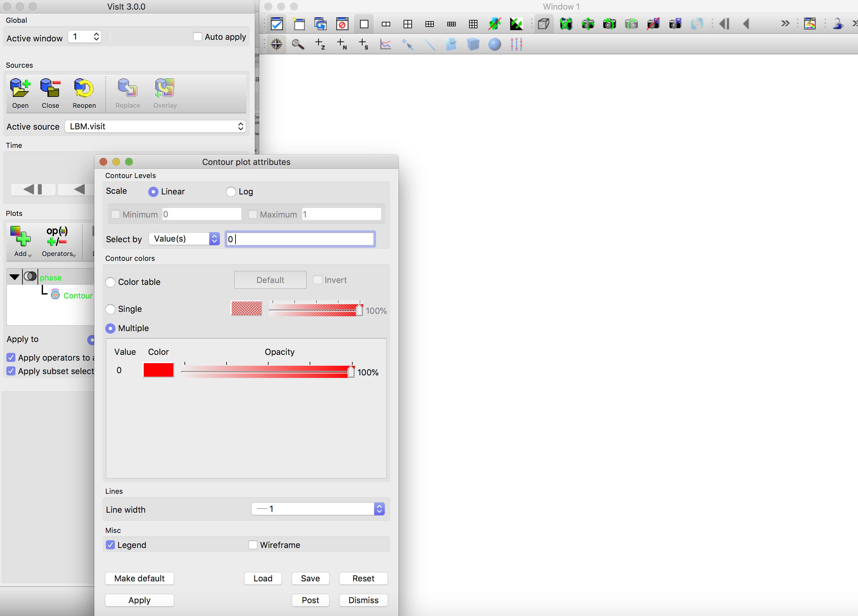Select the Zoom magnifier tool
This screenshot has width=858, height=616.
(298, 45)
